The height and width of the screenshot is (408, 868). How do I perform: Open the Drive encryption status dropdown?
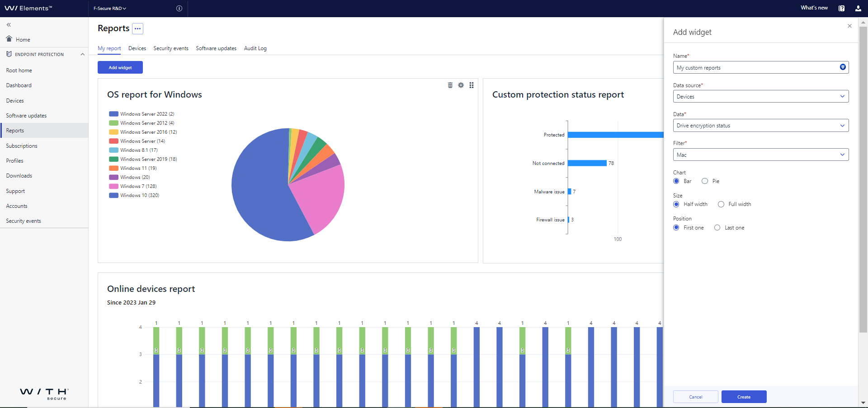pos(761,126)
